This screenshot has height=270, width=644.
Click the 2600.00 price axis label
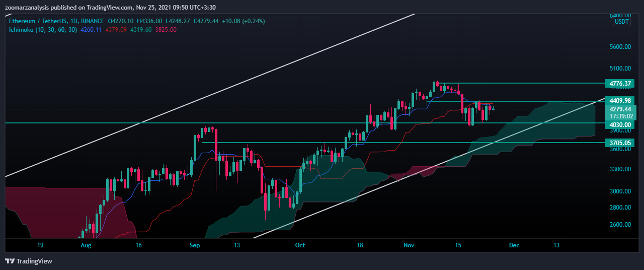pos(620,225)
